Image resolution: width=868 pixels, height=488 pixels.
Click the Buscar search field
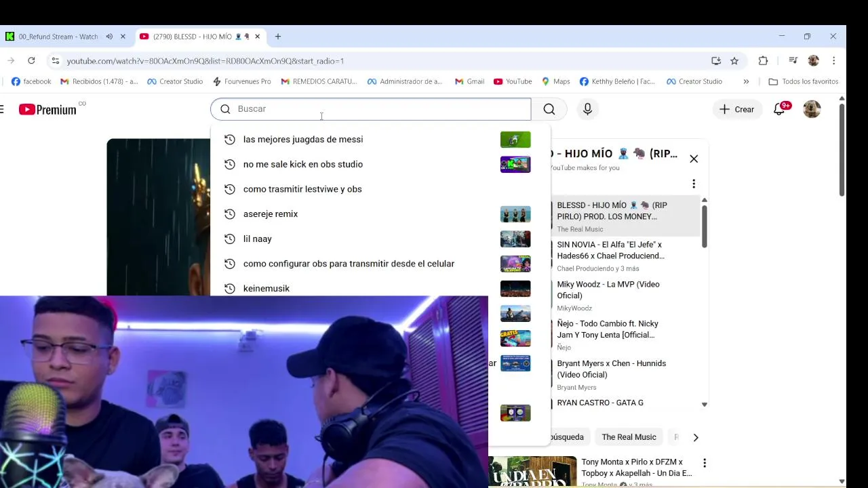click(x=370, y=109)
